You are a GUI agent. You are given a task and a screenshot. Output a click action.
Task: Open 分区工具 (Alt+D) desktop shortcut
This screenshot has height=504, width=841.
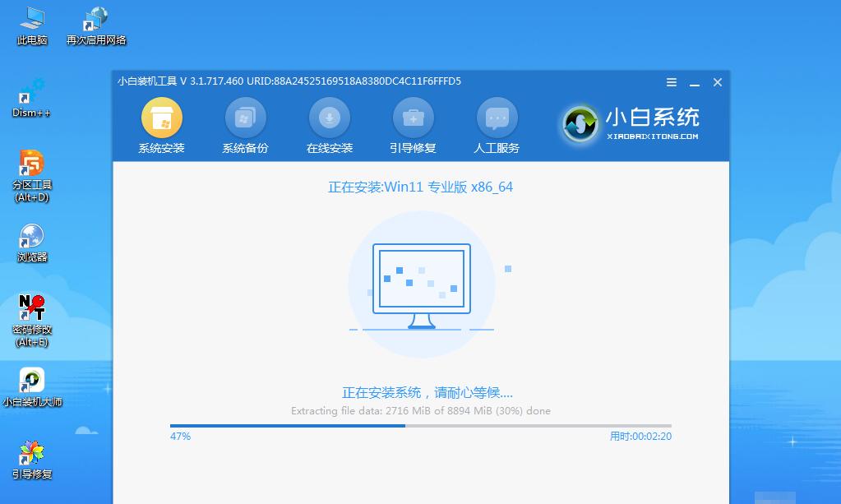point(31,176)
